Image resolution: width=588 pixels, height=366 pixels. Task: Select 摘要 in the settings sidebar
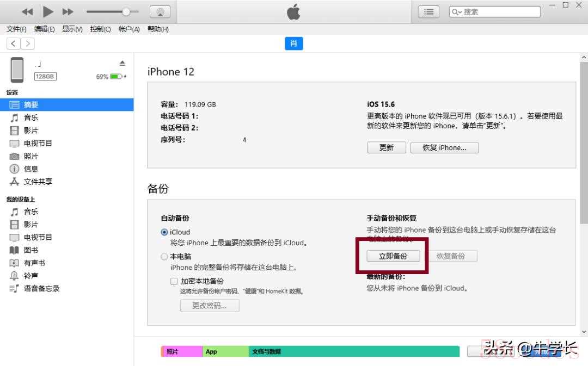click(67, 104)
